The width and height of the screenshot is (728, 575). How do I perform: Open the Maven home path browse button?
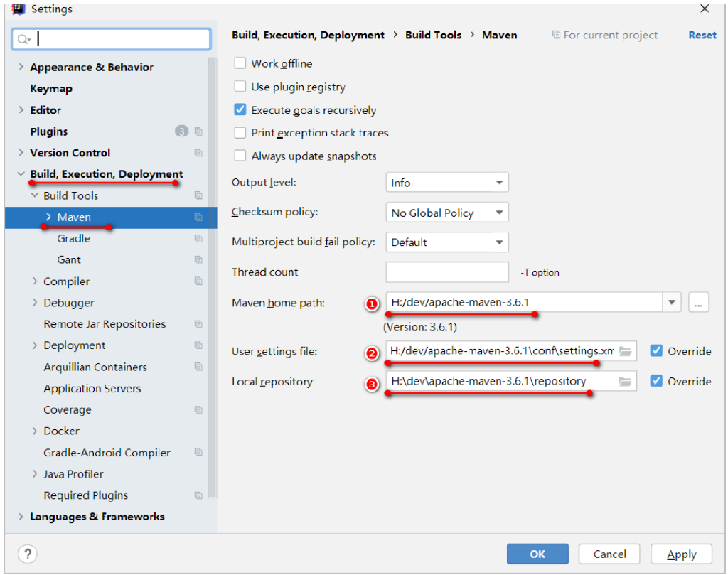[698, 303]
